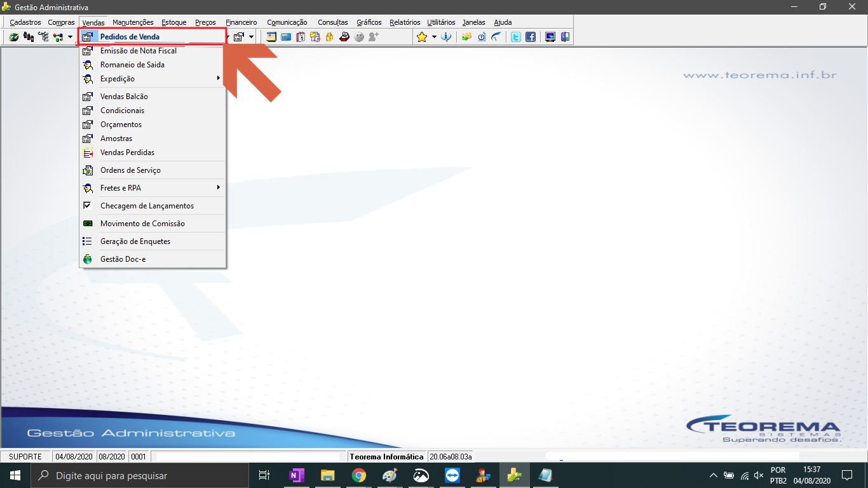
Task: Click the colored flow diagram toolbar icon
Action: (58, 37)
